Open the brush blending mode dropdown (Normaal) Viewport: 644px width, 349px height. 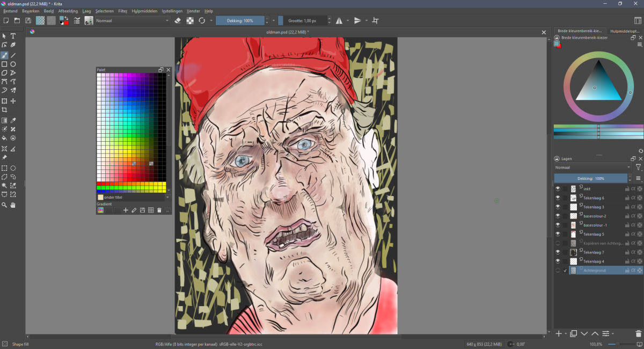(133, 20)
